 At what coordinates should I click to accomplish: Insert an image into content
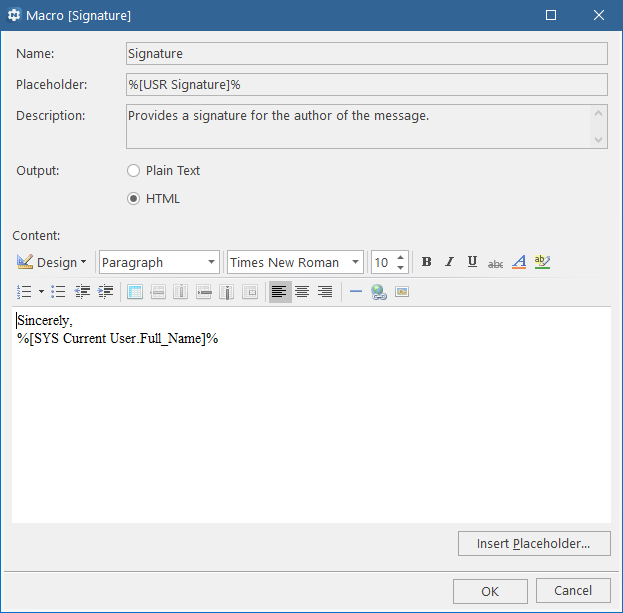point(402,292)
